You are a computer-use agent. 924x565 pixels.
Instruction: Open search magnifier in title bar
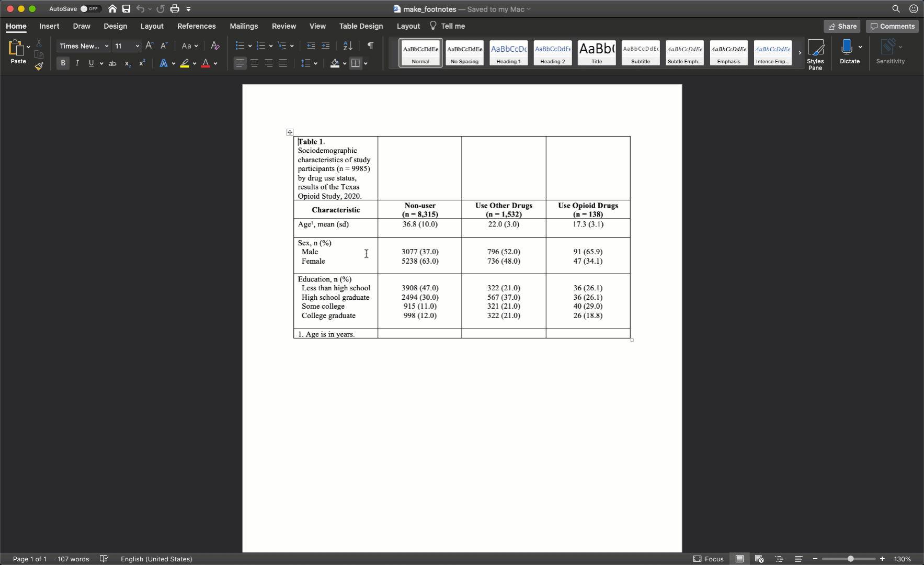click(x=896, y=9)
